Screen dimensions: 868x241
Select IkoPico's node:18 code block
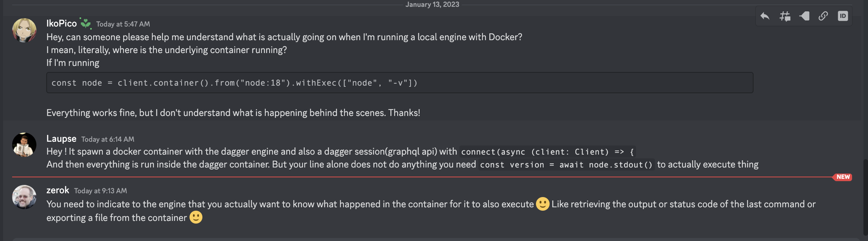click(235, 83)
